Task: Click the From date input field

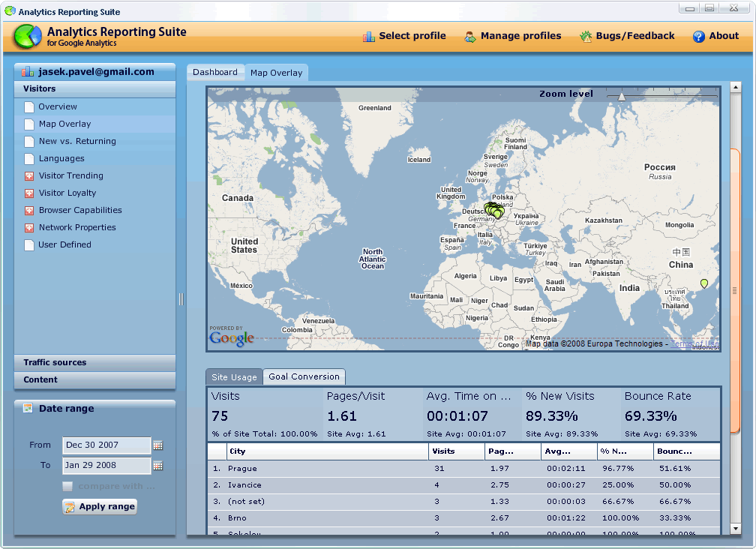Action: pos(106,445)
